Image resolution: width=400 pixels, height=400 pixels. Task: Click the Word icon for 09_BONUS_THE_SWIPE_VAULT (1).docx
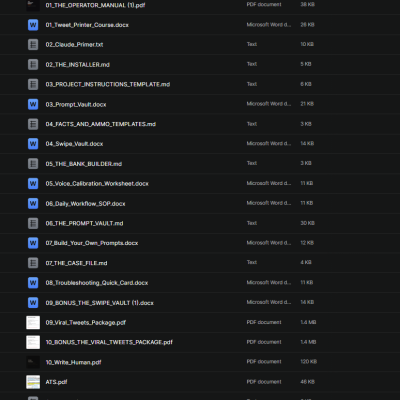point(33,303)
